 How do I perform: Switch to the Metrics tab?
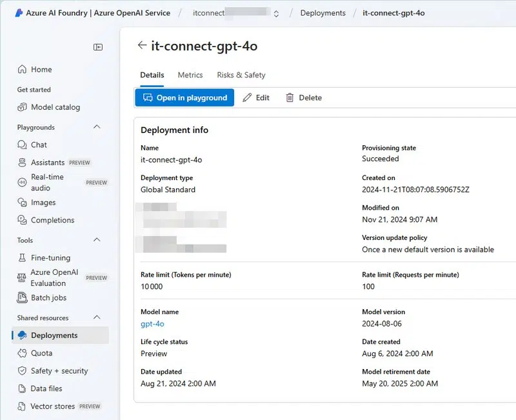[x=190, y=75]
